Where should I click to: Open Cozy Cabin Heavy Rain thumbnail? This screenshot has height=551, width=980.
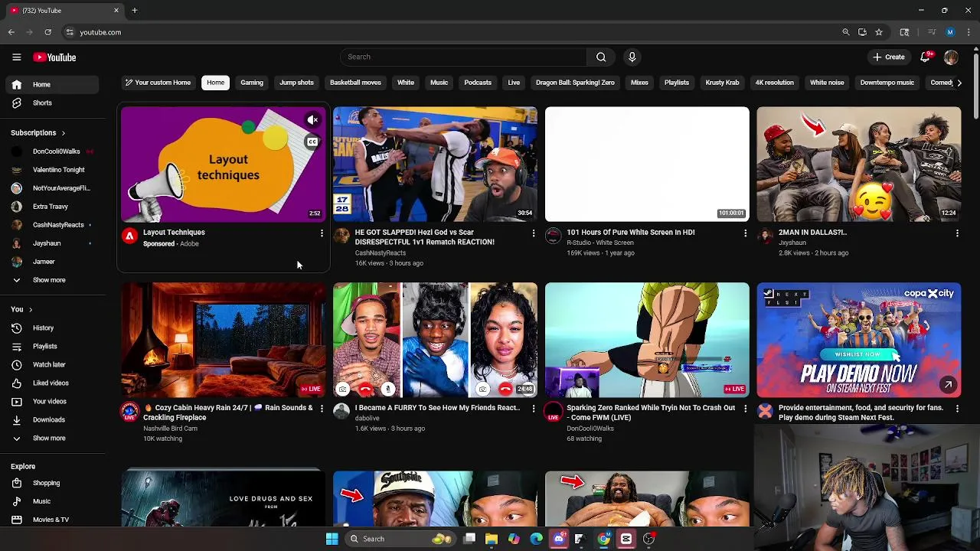point(223,340)
